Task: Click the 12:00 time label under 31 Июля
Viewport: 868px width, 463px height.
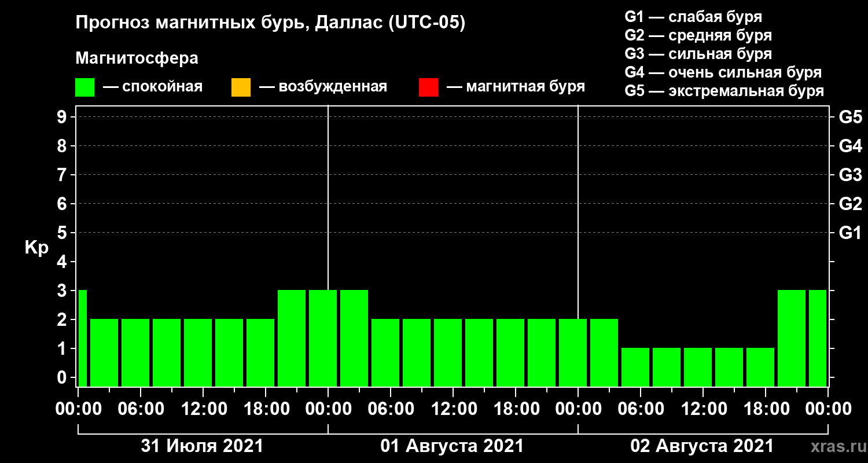Action: click(x=204, y=409)
